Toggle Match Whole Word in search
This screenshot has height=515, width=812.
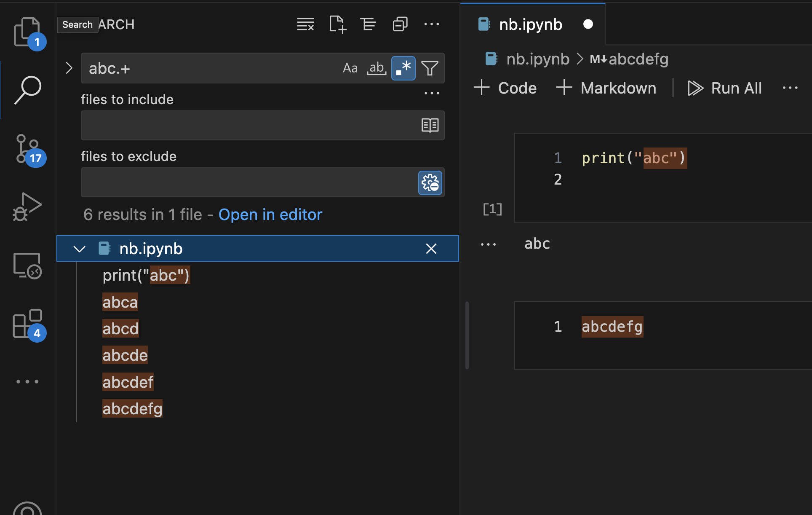[x=377, y=68]
